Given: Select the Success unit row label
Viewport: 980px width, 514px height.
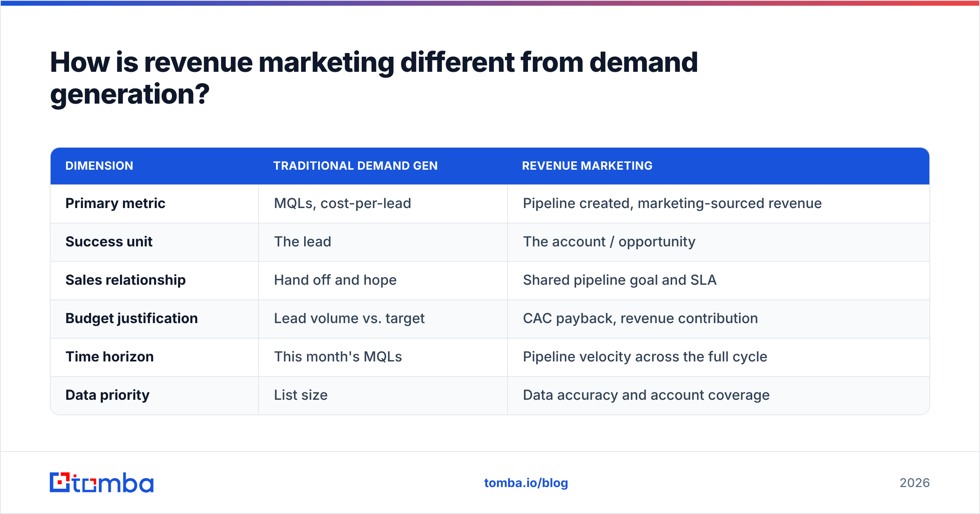Looking at the screenshot, I should 109,241.
